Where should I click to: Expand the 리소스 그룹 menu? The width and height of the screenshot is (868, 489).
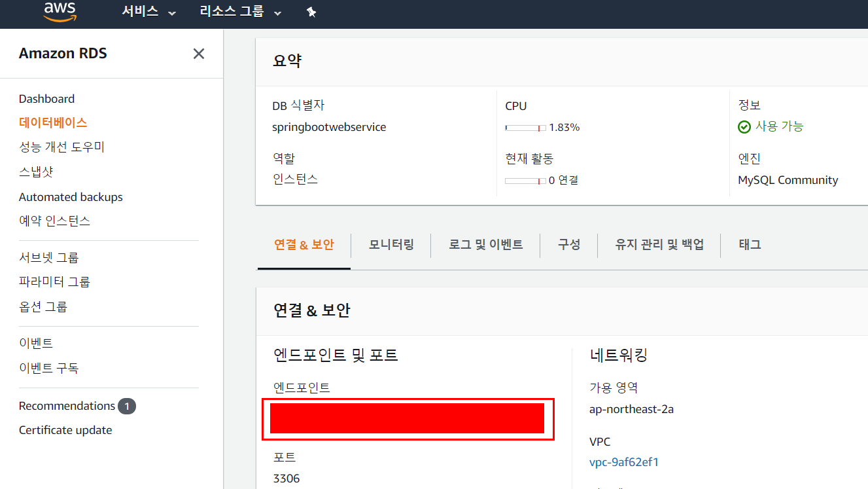pos(241,12)
